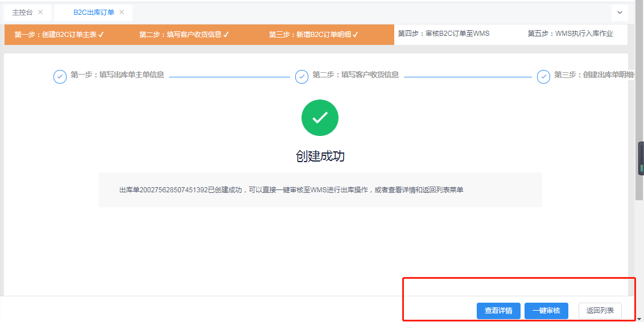Click the 创建出库单明细 step check icon
The width and height of the screenshot is (644, 322).
click(544, 77)
